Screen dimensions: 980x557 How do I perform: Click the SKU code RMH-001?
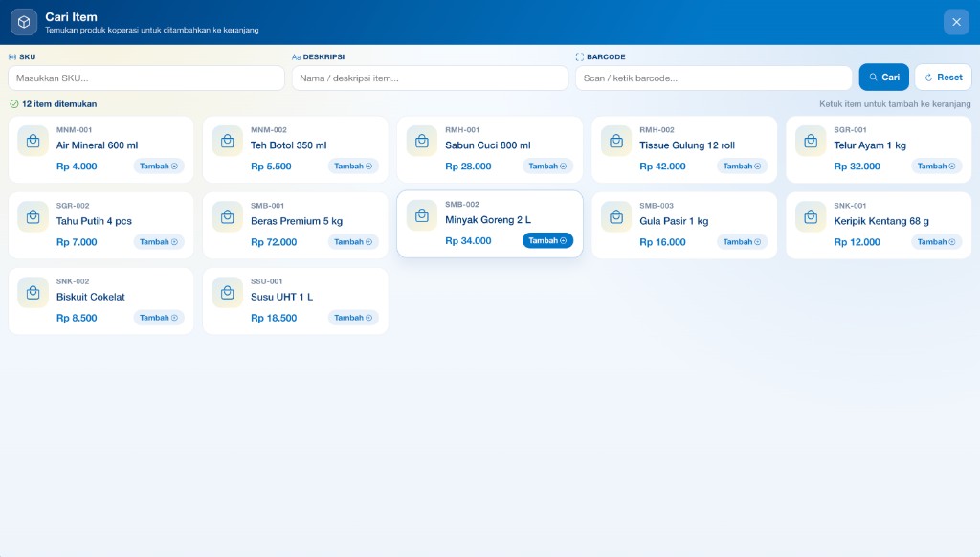click(462, 130)
